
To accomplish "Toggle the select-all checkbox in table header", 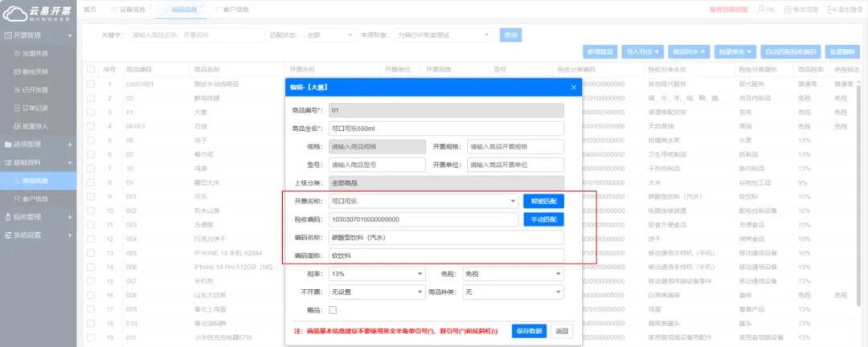I will [91, 70].
